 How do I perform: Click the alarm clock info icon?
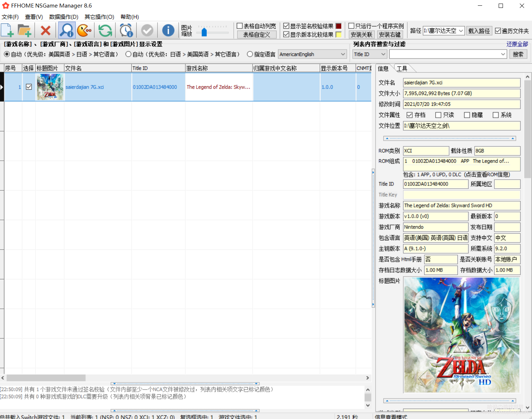tap(126, 30)
